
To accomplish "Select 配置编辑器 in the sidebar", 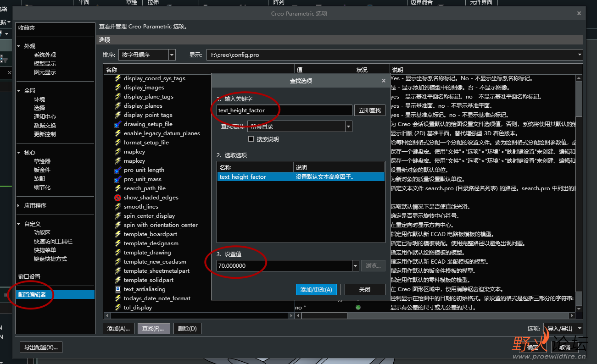I will click(x=55, y=295).
